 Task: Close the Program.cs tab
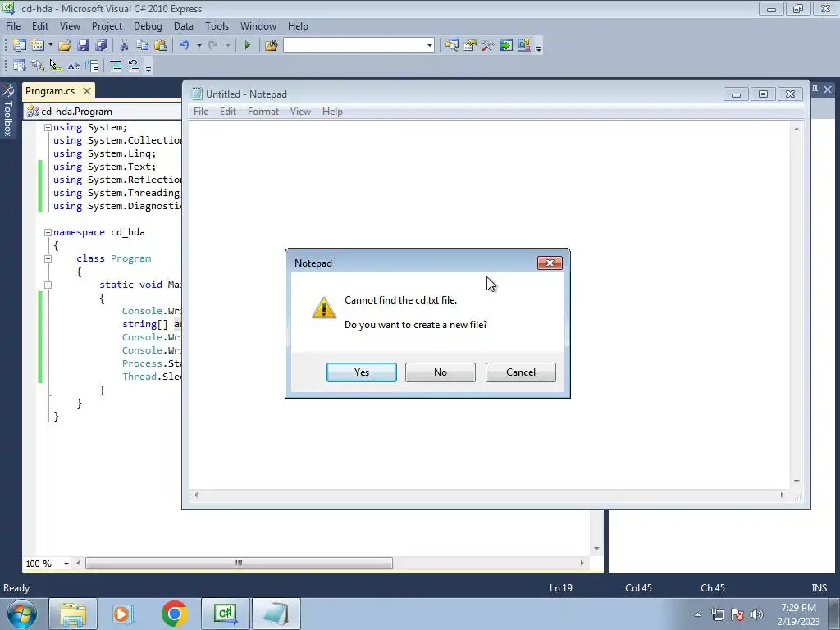tap(87, 91)
